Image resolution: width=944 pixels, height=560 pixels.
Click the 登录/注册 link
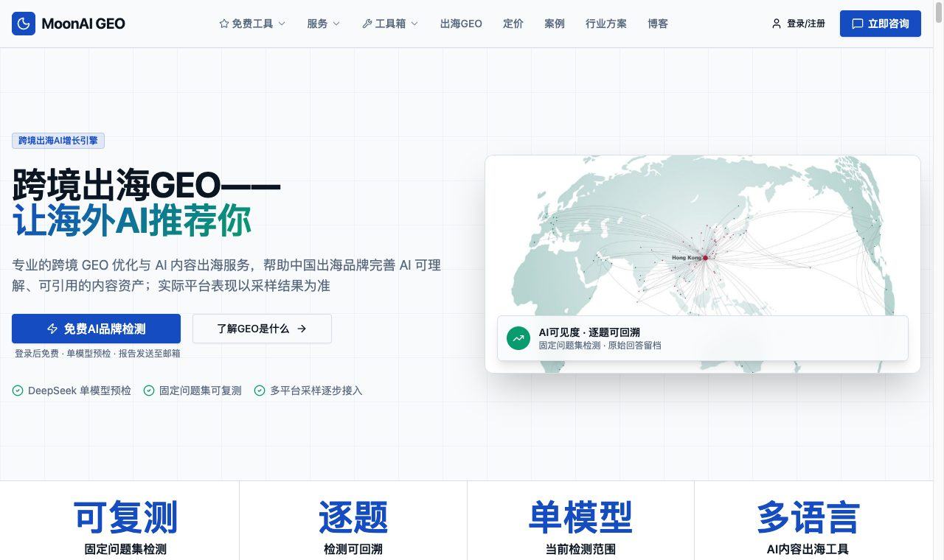(x=798, y=24)
